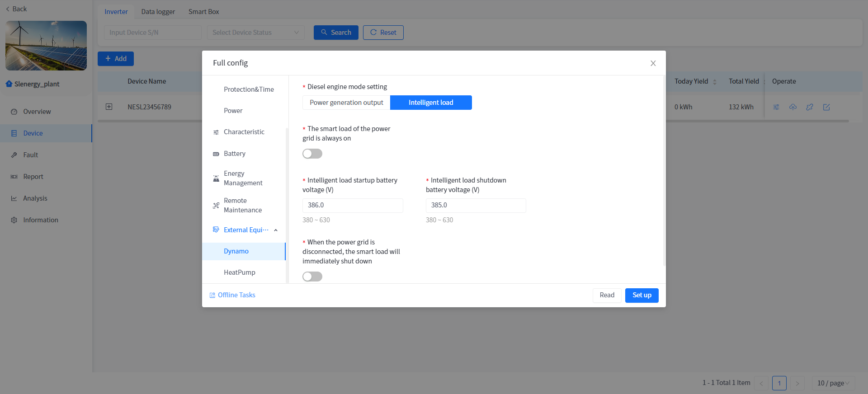Toggle smart load of power grid always on
This screenshot has height=394, width=868.
coord(312,154)
